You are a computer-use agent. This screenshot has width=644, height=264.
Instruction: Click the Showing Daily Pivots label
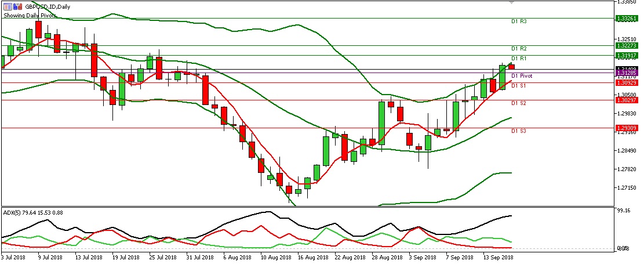click(x=30, y=16)
